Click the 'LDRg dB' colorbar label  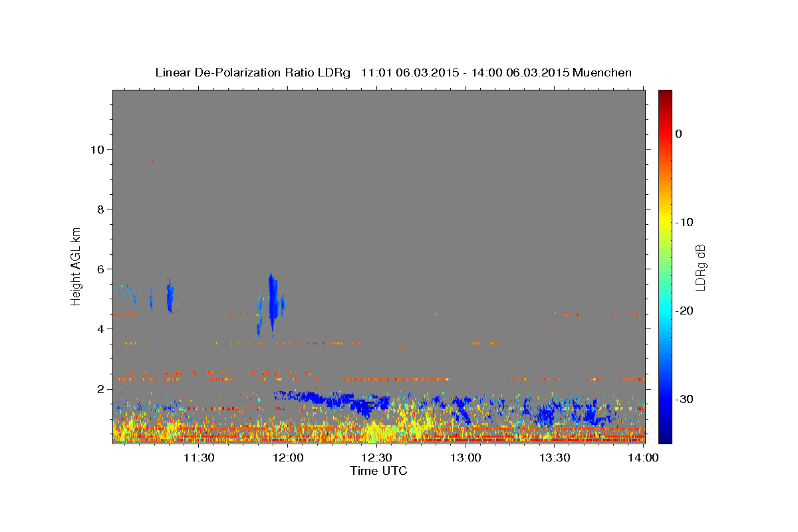[x=700, y=267]
